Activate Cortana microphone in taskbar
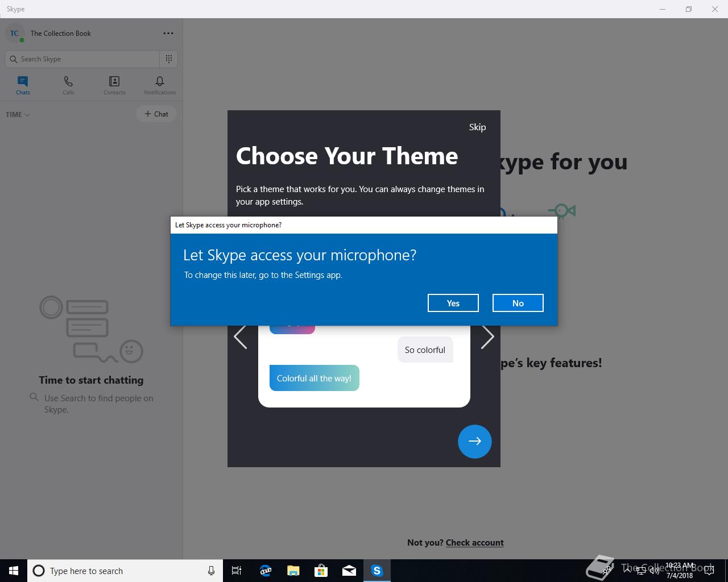 pos(211,571)
